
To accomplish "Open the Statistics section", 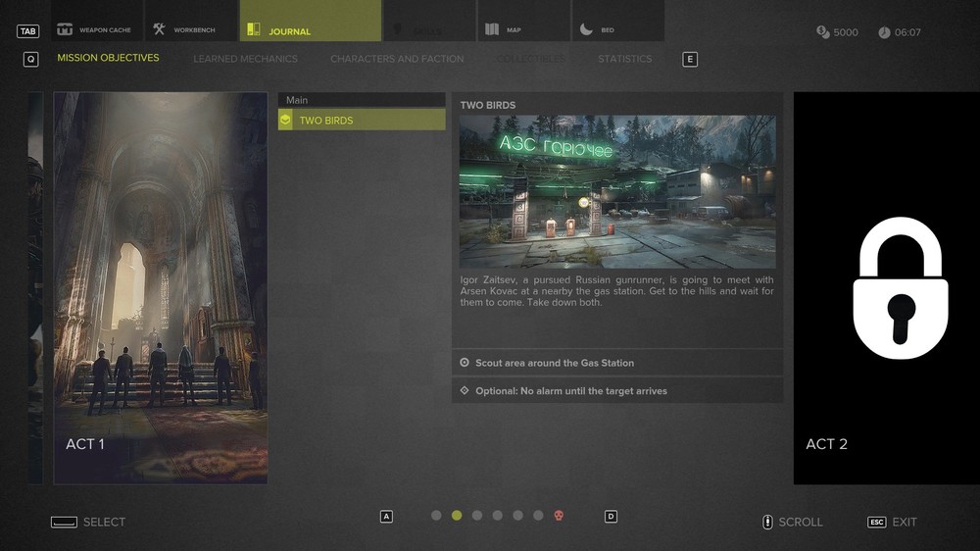I will (x=624, y=59).
